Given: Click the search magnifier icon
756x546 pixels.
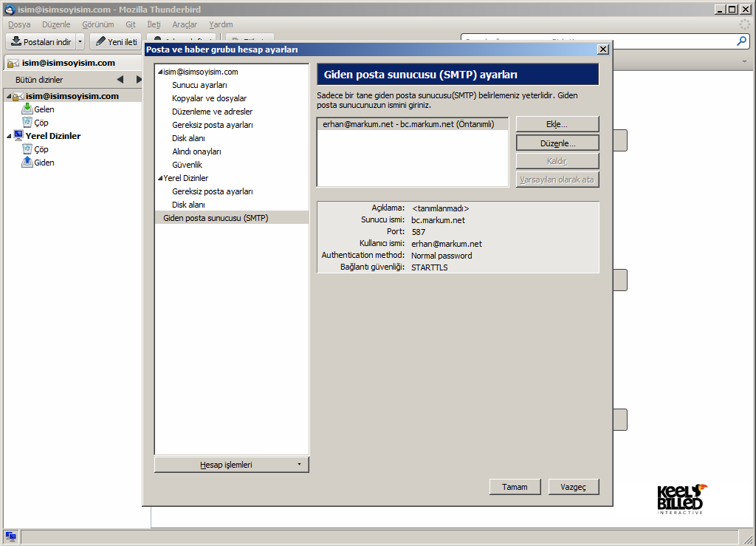Looking at the screenshot, I should click(x=741, y=41).
